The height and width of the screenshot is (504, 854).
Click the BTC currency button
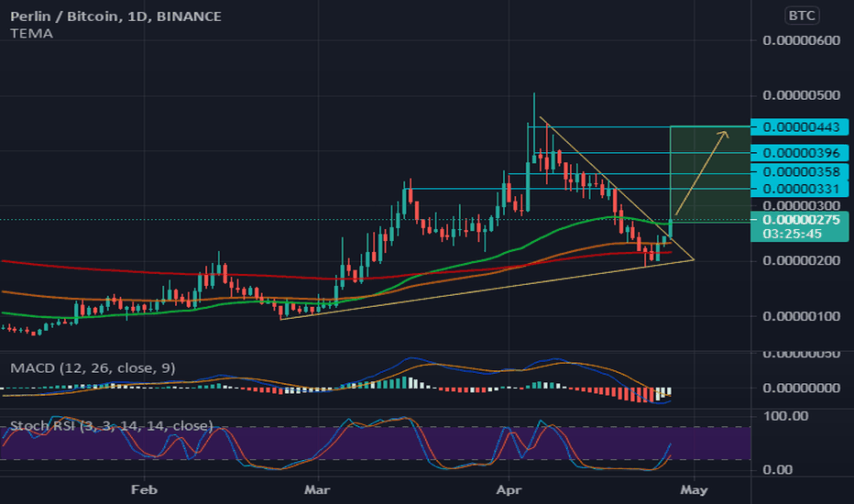802,16
